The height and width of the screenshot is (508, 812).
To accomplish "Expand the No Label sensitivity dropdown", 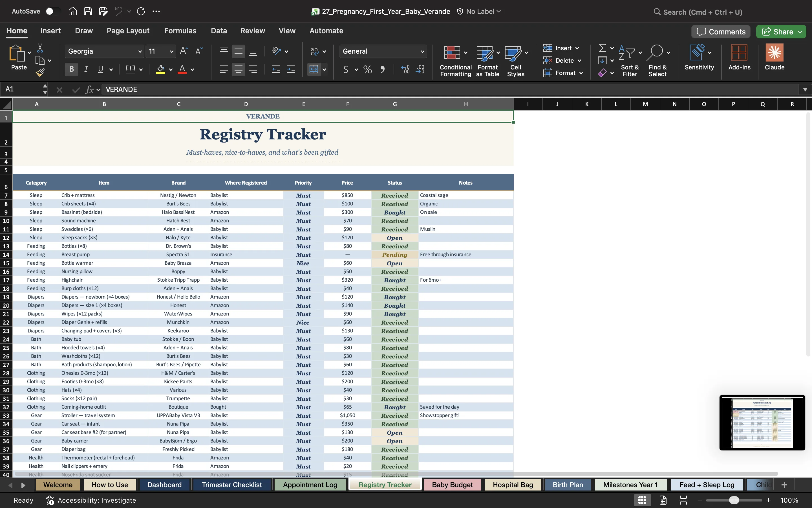I will tap(499, 11).
